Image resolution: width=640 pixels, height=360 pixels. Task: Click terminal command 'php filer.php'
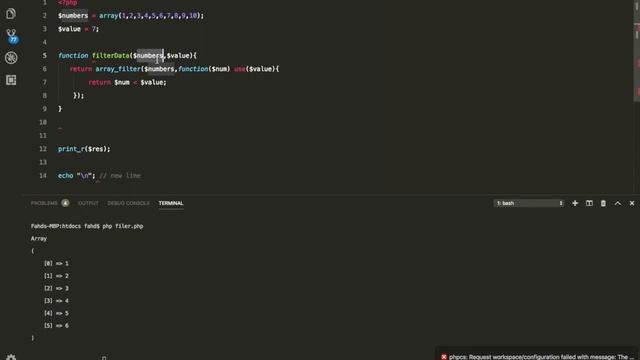click(x=123, y=226)
